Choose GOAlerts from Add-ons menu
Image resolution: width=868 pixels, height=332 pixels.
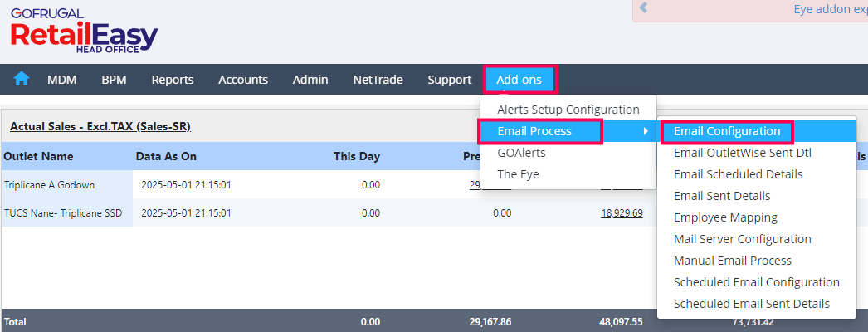pos(521,153)
